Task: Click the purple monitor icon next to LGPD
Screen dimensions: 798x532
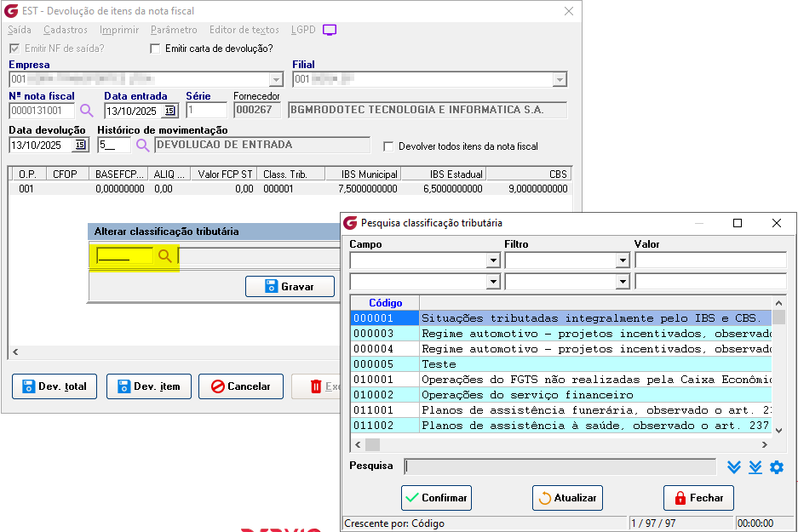Action: (330, 30)
